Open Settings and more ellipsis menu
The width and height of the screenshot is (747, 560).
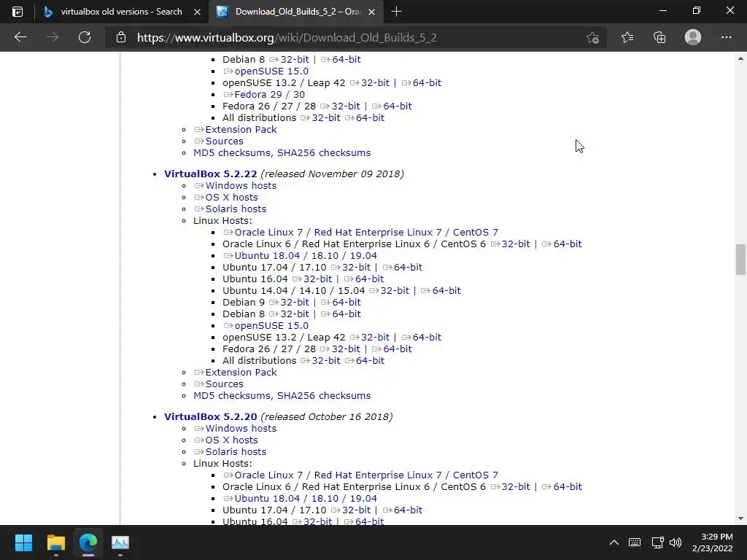(x=726, y=37)
